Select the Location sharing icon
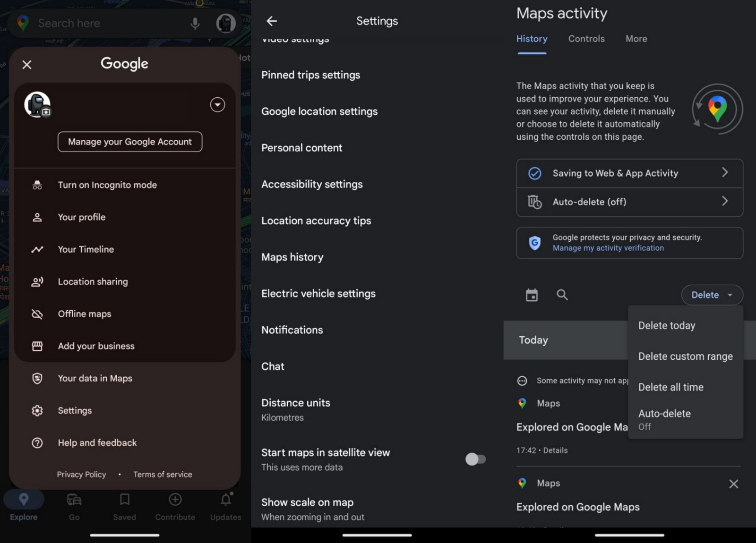This screenshot has height=543, width=756. point(37,281)
